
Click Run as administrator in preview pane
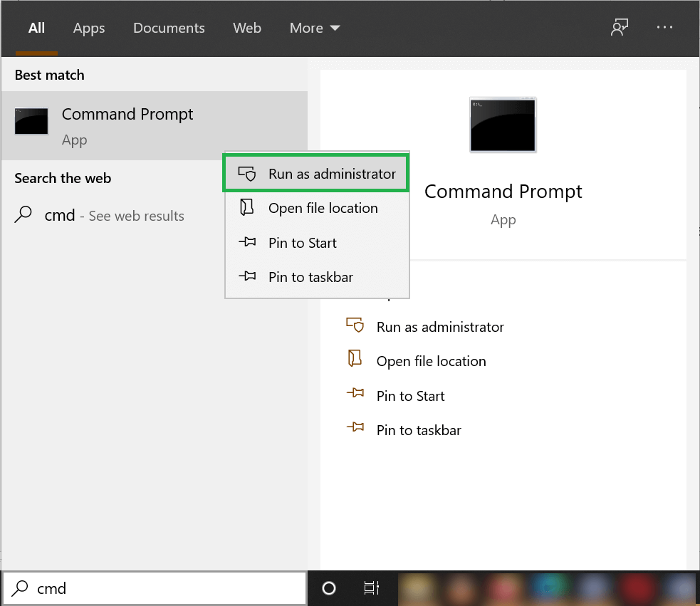point(440,327)
